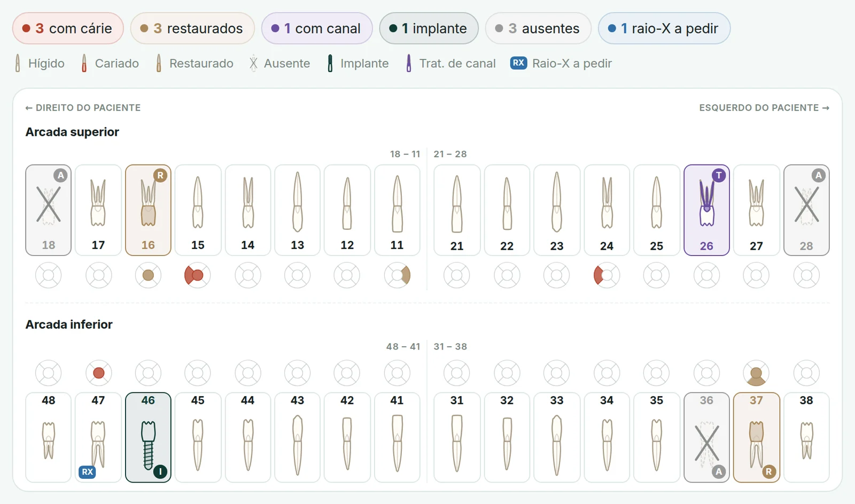Click surface diagram under tooth 13
Image resolution: width=855 pixels, height=504 pixels.
(x=298, y=275)
